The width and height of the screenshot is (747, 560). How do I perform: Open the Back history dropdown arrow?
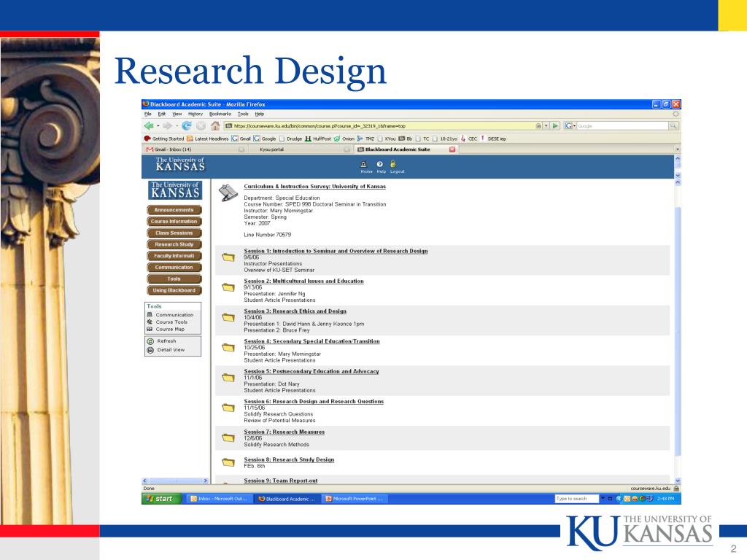(x=158, y=126)
